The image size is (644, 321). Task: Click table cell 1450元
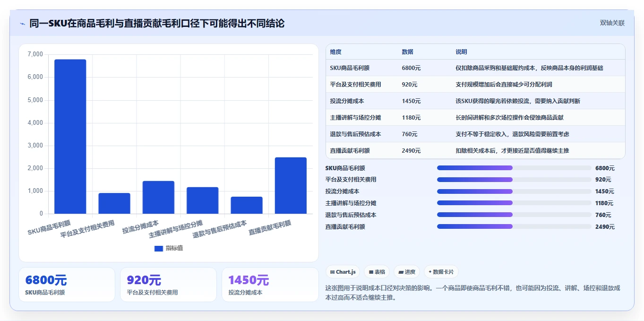pyautogui.click(x=411, y=101)
